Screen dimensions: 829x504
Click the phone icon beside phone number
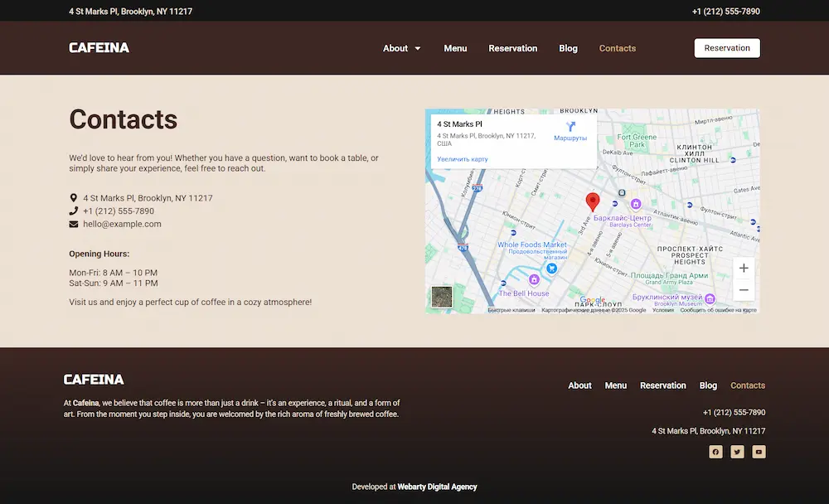(74, 211)
